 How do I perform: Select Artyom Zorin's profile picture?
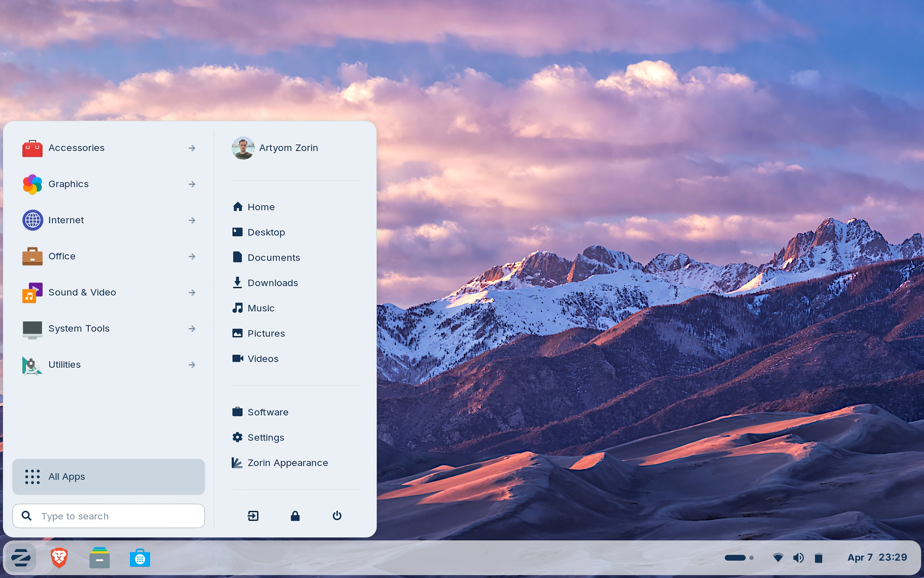tap(243, 148)
